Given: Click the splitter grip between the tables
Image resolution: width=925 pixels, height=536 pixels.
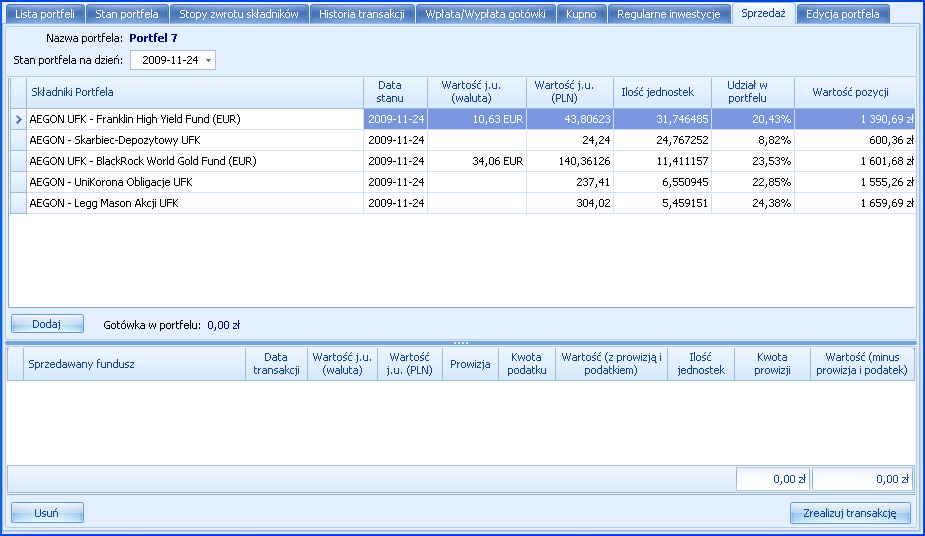Looking at the screenshot, I should (461, 343).
